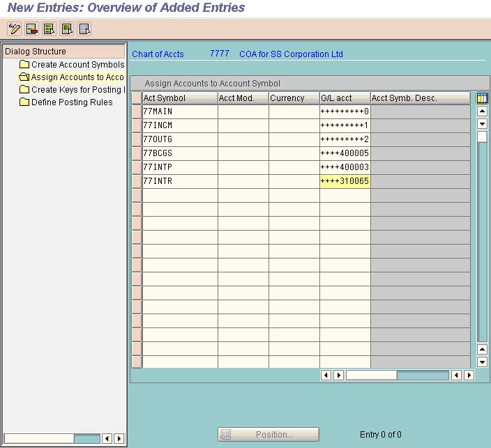This screenshot has height=448, width=491.
Task: Click Acct Mod. cell in 77MAIN row
Action: tap(243, 111)
